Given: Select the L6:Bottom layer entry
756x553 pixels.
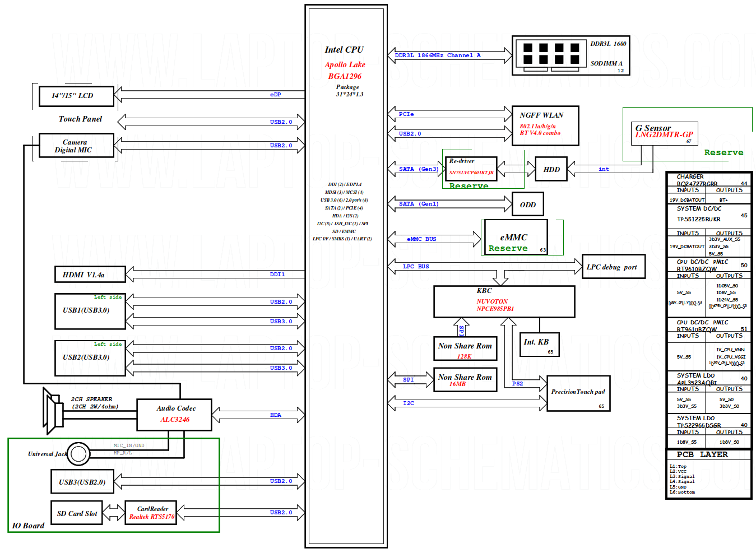Looking at the screenshot, I should (x=682, y=492).
